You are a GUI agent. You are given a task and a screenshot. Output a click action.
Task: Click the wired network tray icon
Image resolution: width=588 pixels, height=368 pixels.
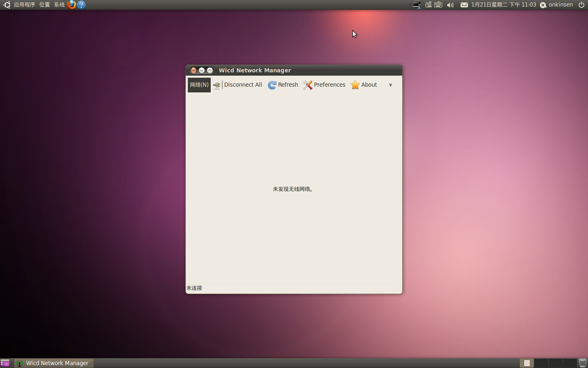point(416,5)
